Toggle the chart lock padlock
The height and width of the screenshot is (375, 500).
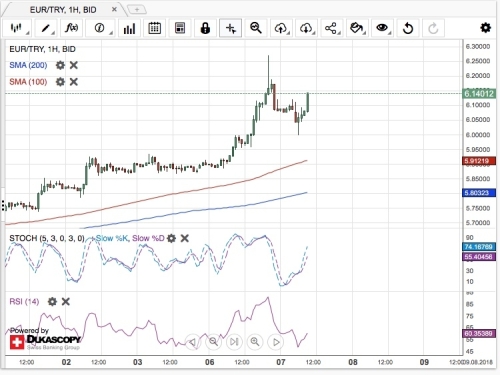pyautogui.click(x=205, y=28)
